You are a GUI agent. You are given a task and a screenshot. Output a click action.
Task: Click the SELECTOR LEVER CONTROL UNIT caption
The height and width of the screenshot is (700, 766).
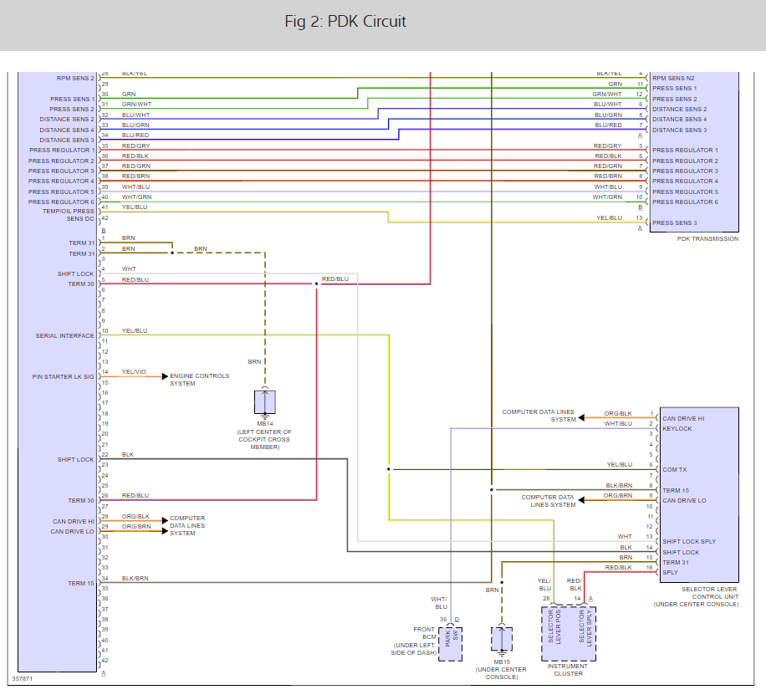pyautogui.click(x=696, y=596)
